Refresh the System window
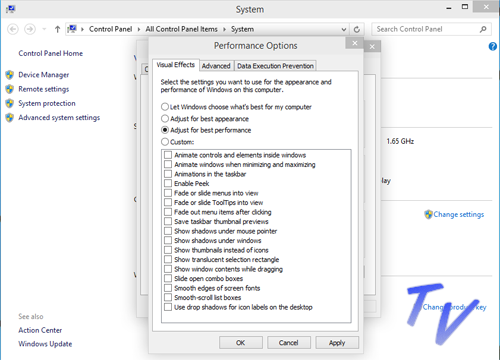Screen dimensions: 500x360 coord(357,29)
